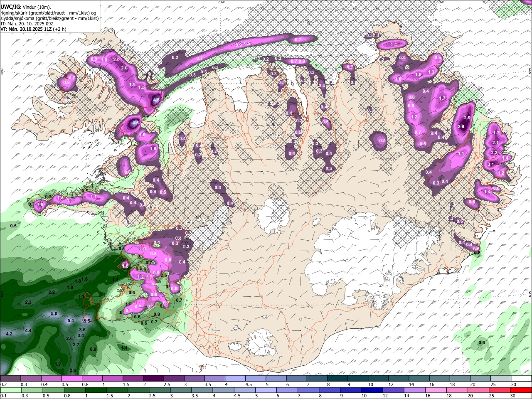
Task: Click the 'rigning/skúrir' legend description line
Action: pyautogui.click(x=49, y=13)
